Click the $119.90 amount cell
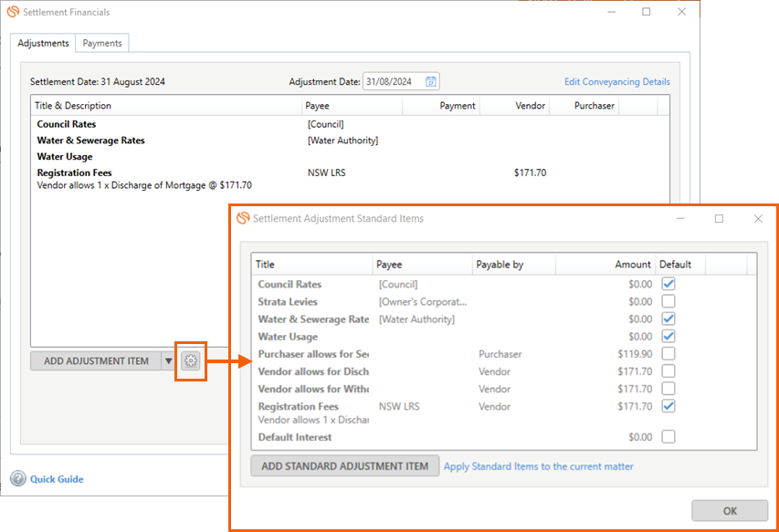The width and height of the screenshot is (779, 532). pos(635,354)
